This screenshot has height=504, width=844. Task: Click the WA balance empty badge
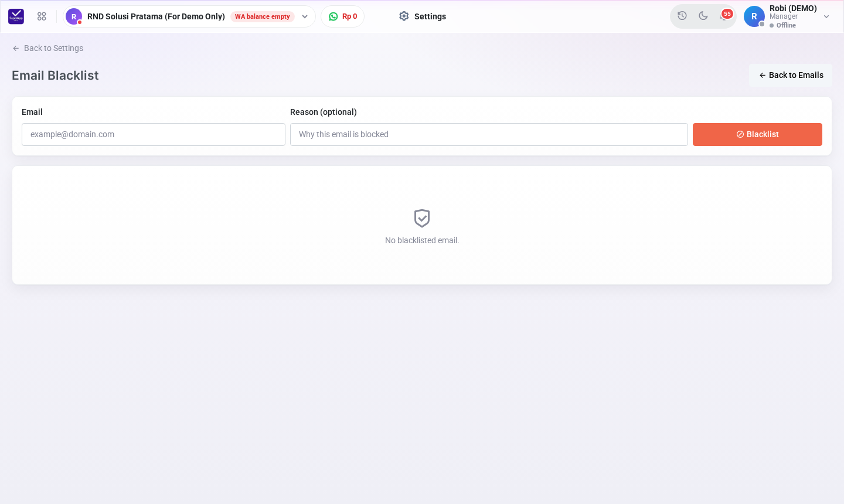(263, 16)
